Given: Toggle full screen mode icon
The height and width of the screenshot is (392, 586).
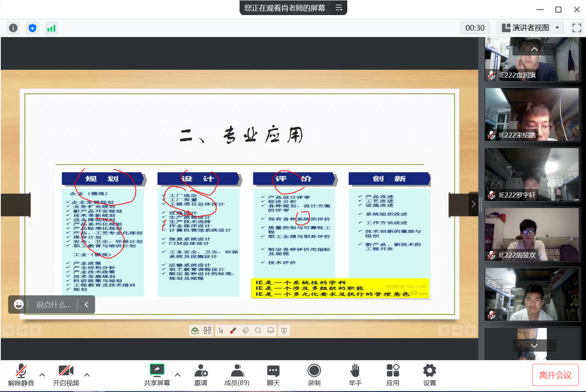Looking at the screenshot, I should [x=577, y=28].
